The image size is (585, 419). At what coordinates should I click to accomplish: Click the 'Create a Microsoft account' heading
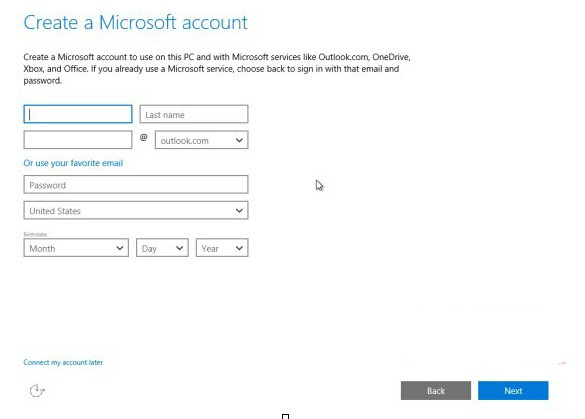[135, 22]
